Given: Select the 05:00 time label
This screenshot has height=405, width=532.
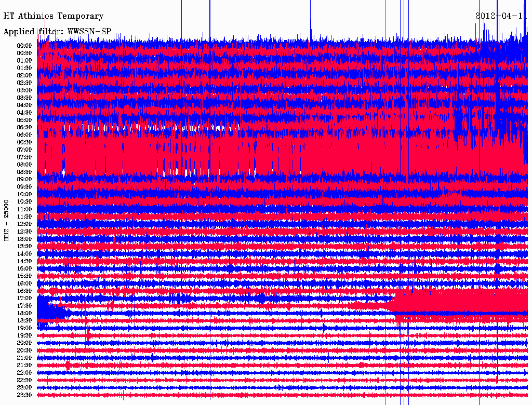Looking at the screenshot, I should coord(24,120).
